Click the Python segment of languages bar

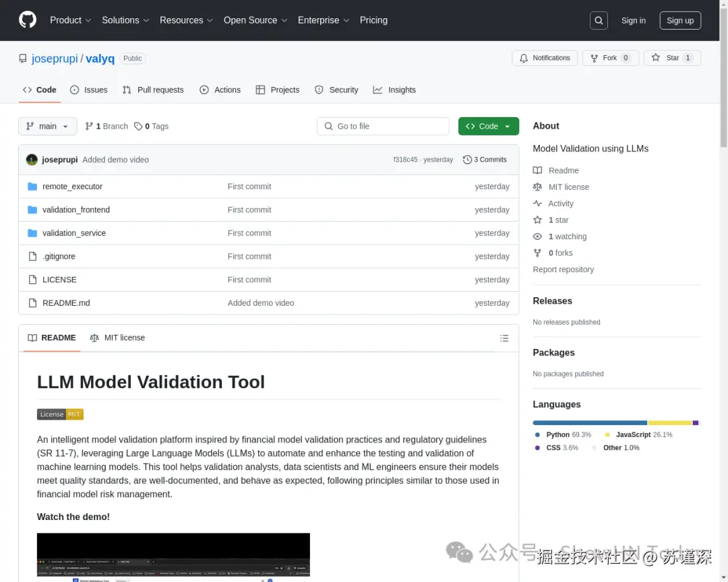coord(590,423)
